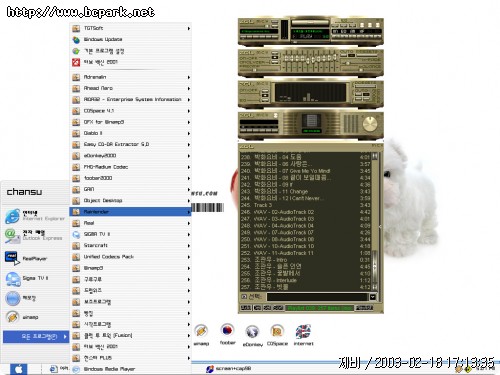500x375 pixels.
Task: Expand the Ahead Nero submenu
Action: (x=130, y=88)
